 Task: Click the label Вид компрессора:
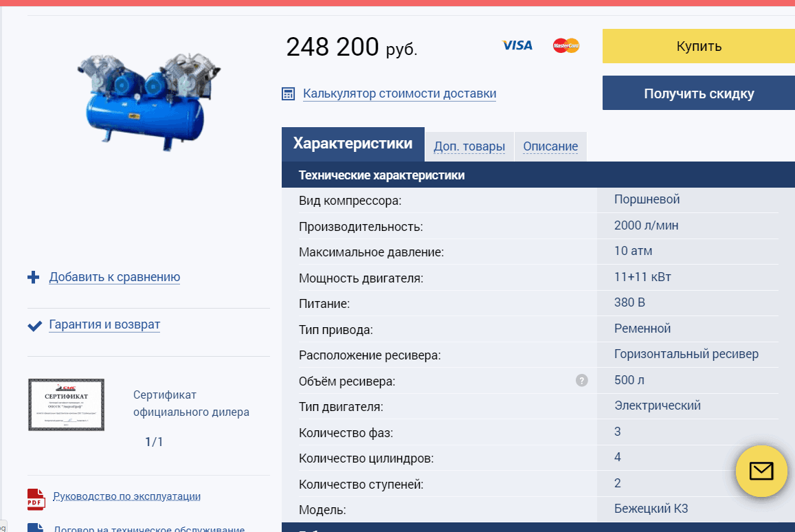pos(350,201)
